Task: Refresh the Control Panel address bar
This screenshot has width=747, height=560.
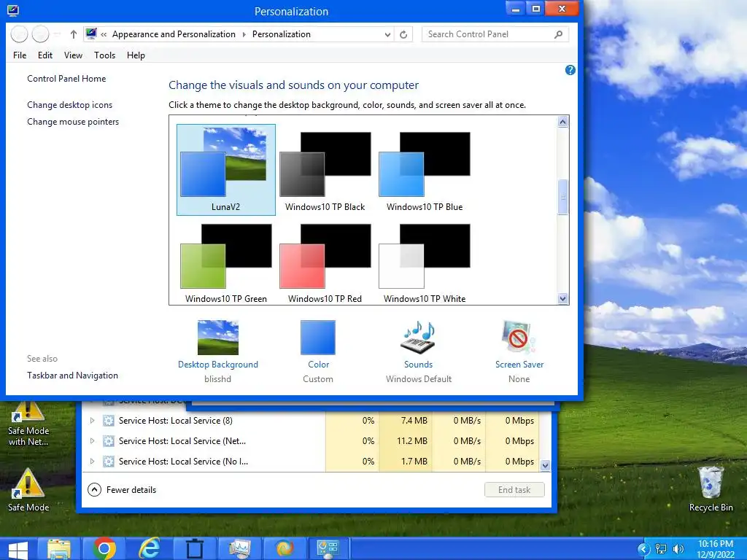Action: pyautogui.click(x=403, y=34)
